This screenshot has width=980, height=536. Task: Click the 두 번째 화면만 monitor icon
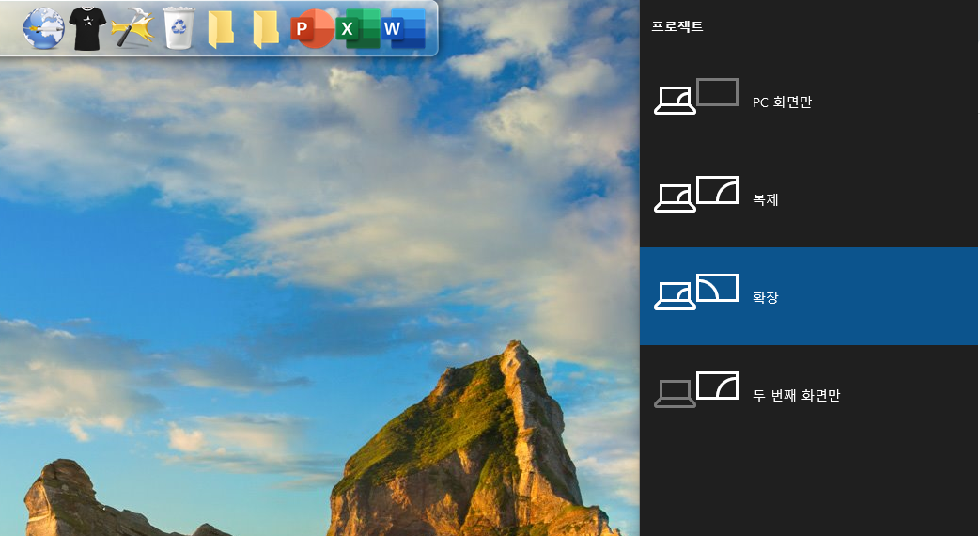[x=696, y=389]
